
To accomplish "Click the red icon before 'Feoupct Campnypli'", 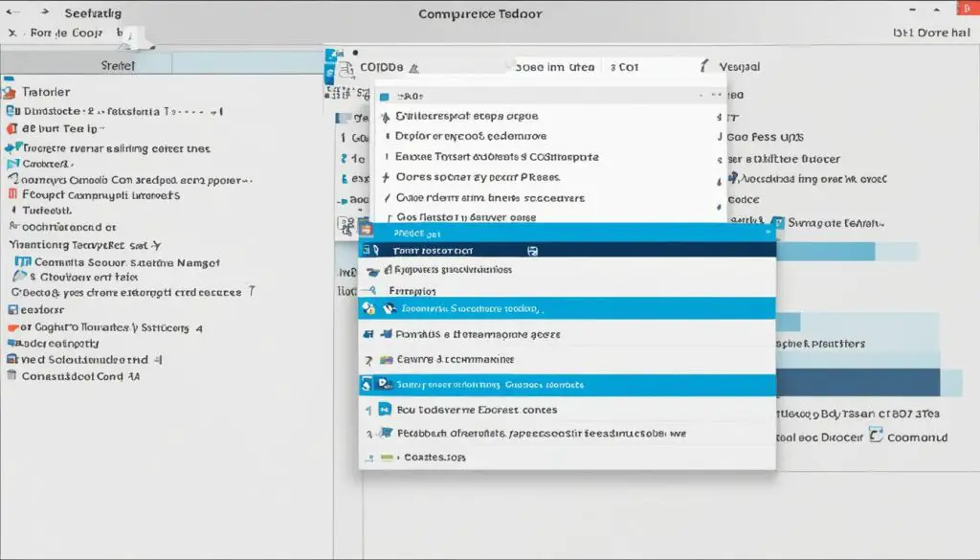I will click(12, 194).
